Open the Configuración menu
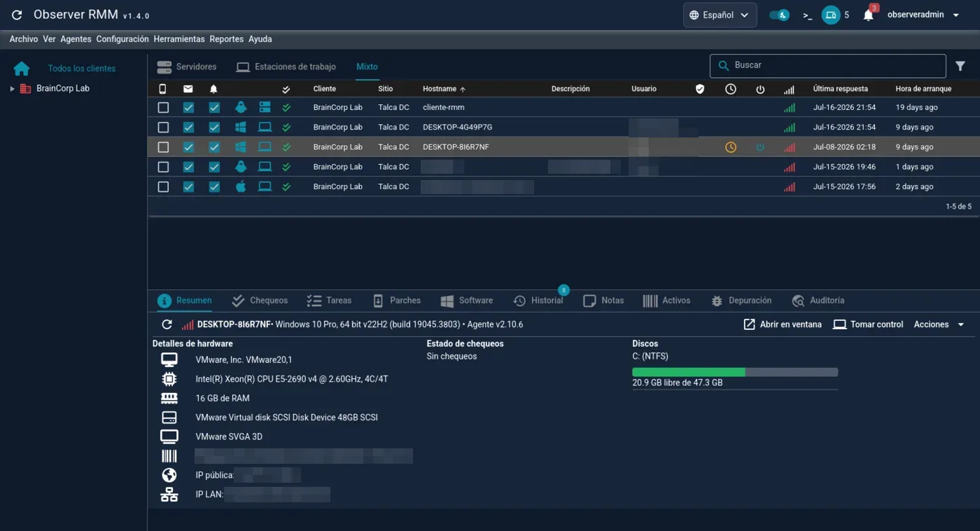980x531 pixels. pyautogui.click(x=122, y=39)
